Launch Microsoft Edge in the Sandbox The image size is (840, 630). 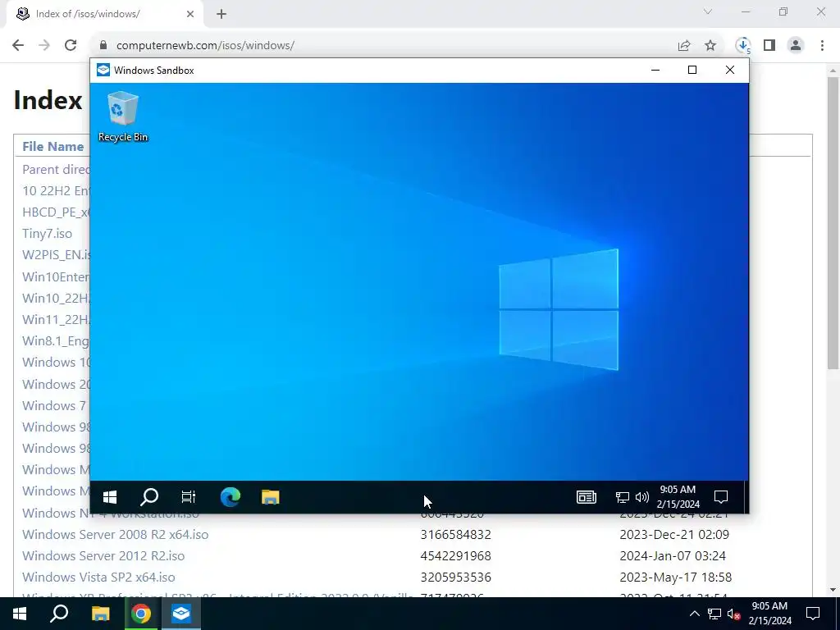231,497
